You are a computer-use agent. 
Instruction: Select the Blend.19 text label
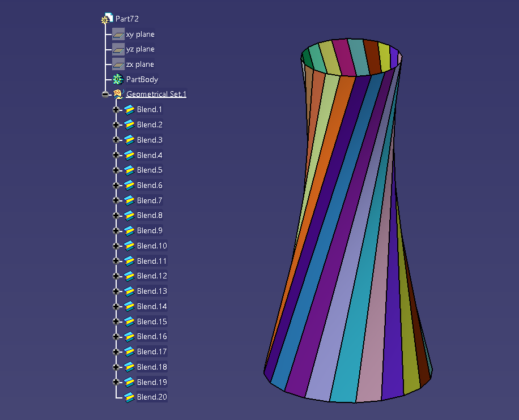pos(152,382)
